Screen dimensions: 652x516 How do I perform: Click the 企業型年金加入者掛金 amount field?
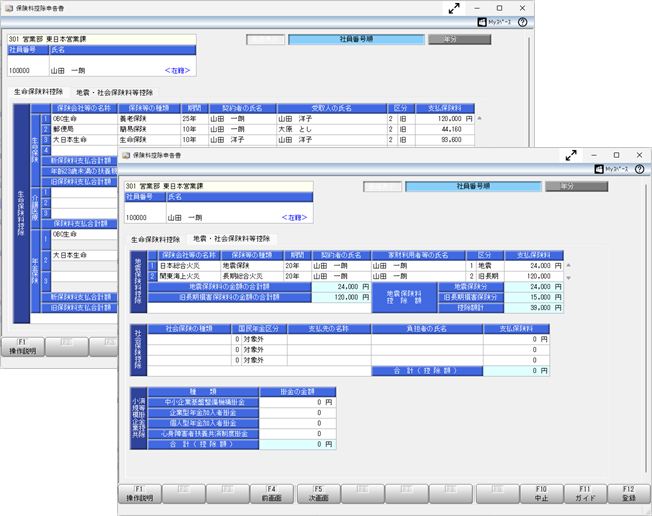pyautogui.click(x=297, y=413)
